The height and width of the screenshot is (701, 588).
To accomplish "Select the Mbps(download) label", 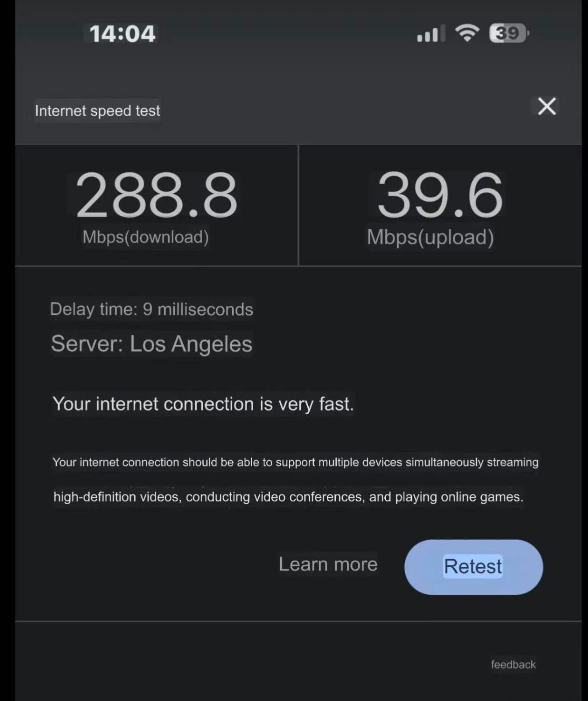I will coord(146,237).
